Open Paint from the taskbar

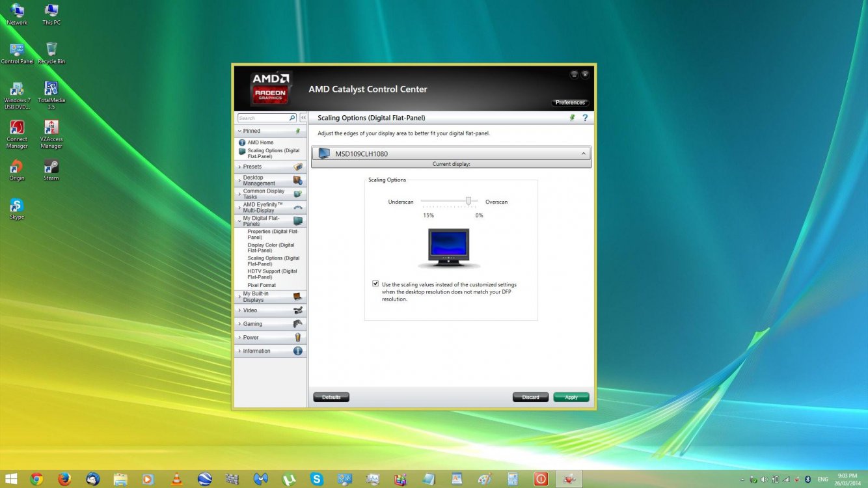(485, 479)
